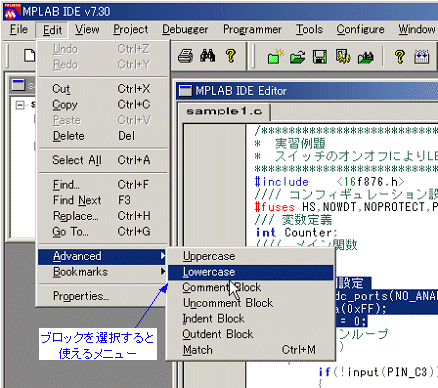
Task: Choose Uppercase in Advanced submenu
Action: [x=250, y=256]
